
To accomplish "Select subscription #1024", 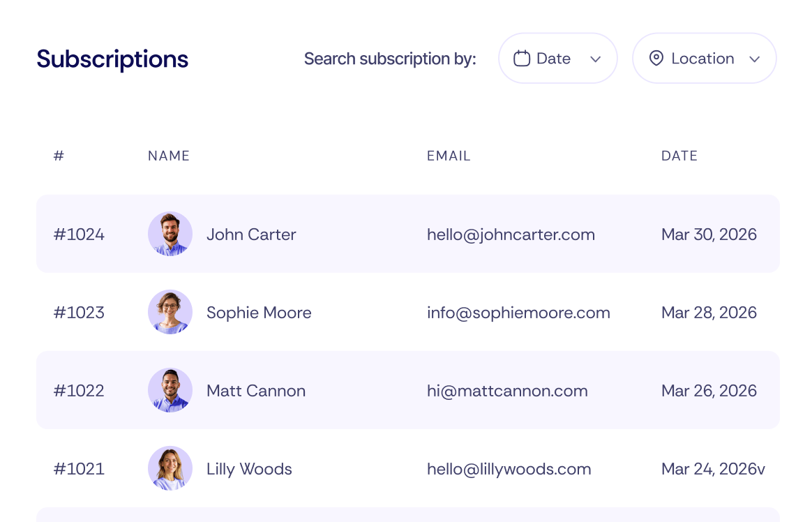I will (x=80, y=234).
